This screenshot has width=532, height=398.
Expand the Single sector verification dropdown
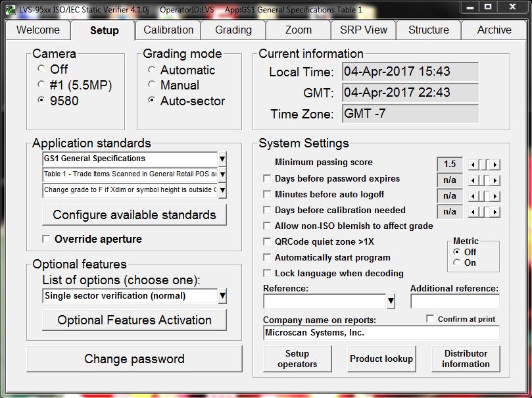[x=222, y=296]
